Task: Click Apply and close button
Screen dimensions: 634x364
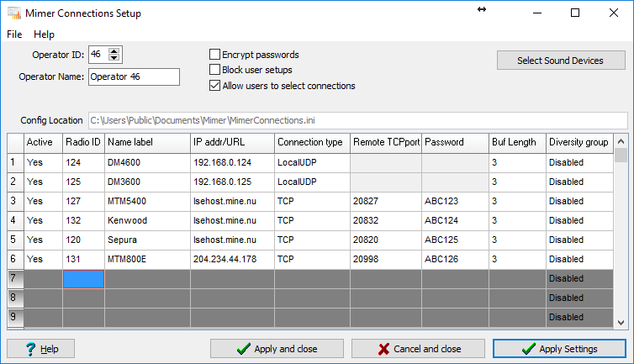Action: pyautogui.click(x=277, y=349)
